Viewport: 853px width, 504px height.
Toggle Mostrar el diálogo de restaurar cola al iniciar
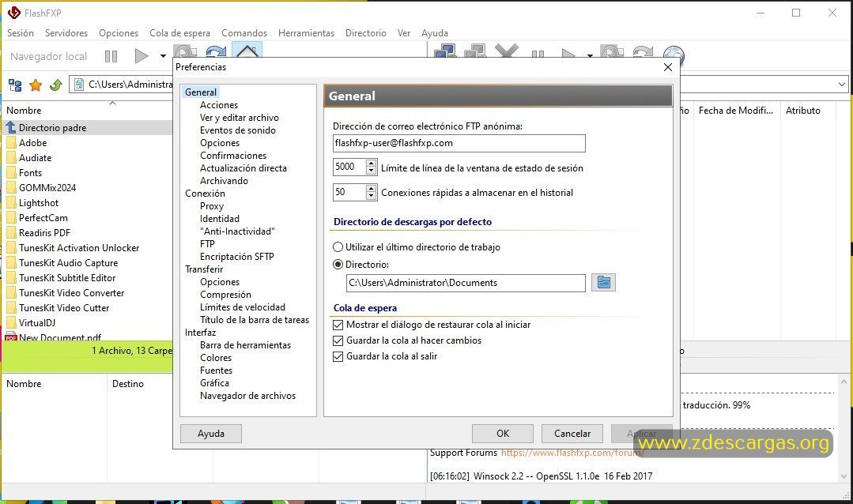pyautogui.click(x=338, y=325)
